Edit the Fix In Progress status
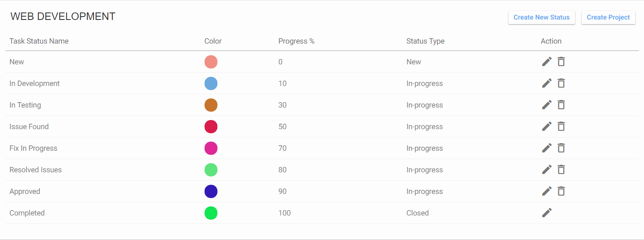 tap(547, 148)
